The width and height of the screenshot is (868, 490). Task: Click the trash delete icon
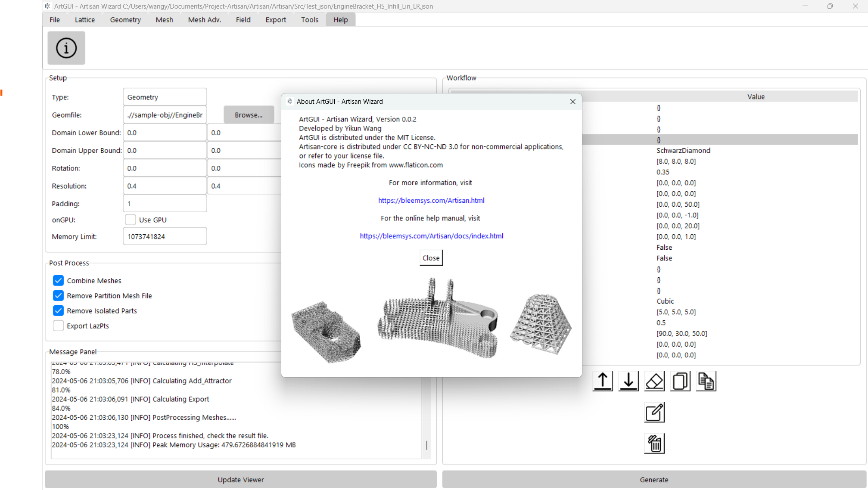tap(654, 443)
